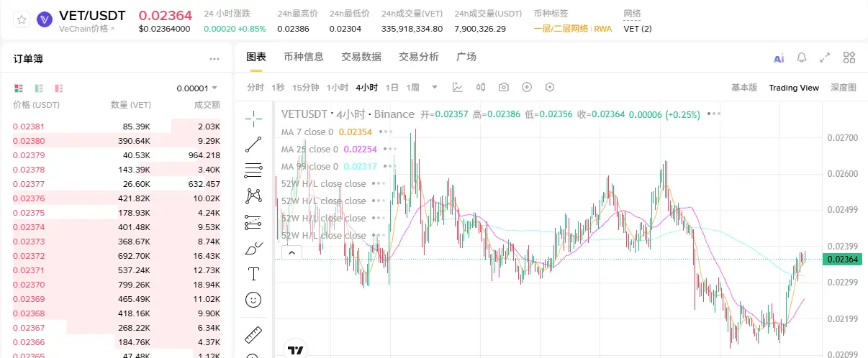Expand chart to fullscreen

click(826, 58)
